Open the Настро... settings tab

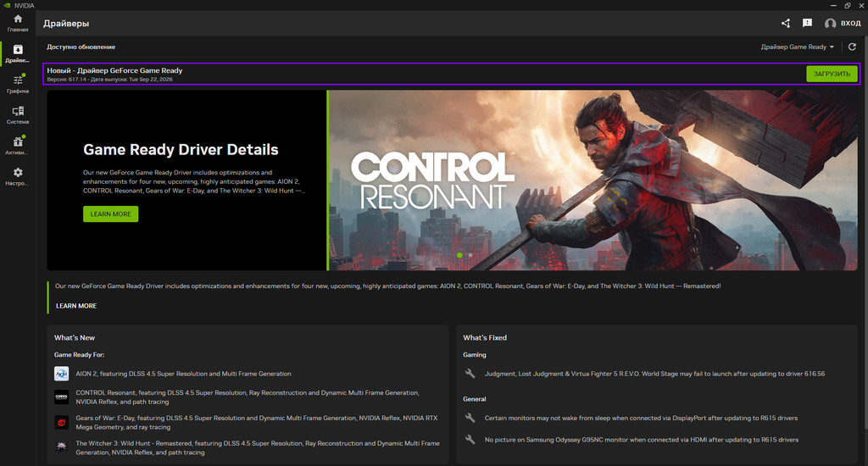[x=18, y=176]
